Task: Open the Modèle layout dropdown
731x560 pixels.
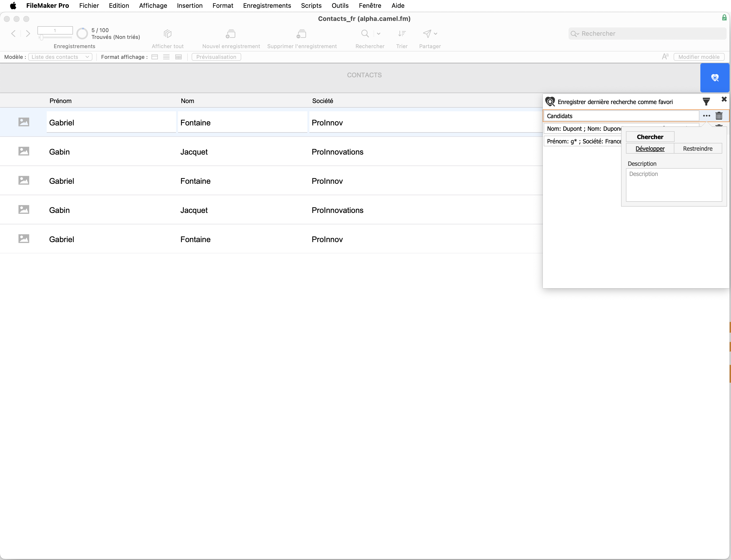Action: coord(60,57)
